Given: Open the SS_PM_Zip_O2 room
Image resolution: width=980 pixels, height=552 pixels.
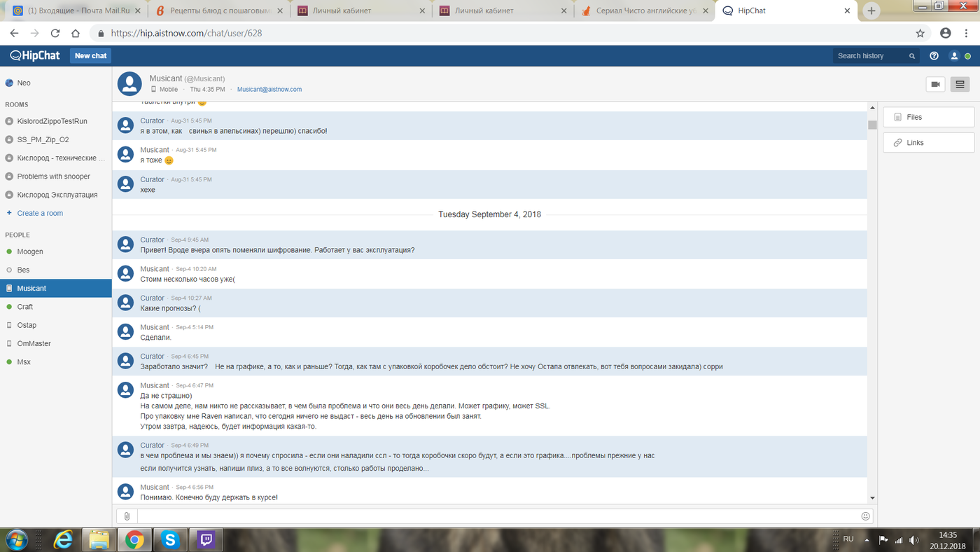Looking at the screenshot, I should 56,139.
